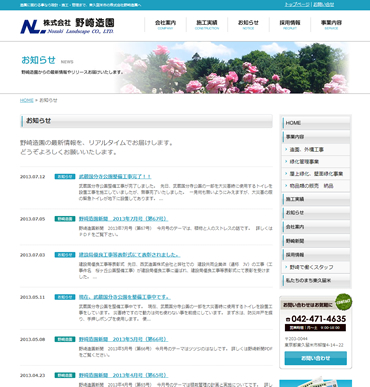Click the 野崎新聞 tag dated 2013.05.08
Viewport: 370px width, 387px height.
65,339
